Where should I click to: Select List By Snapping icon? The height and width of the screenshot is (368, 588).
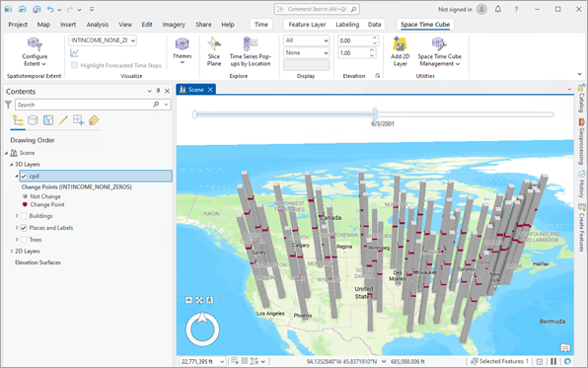pyautogui.click(x=78, y=120)
